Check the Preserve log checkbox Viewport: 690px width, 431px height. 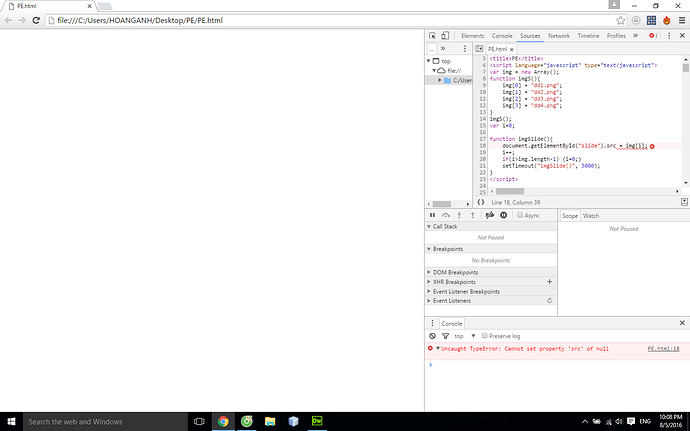pos(485,336)
